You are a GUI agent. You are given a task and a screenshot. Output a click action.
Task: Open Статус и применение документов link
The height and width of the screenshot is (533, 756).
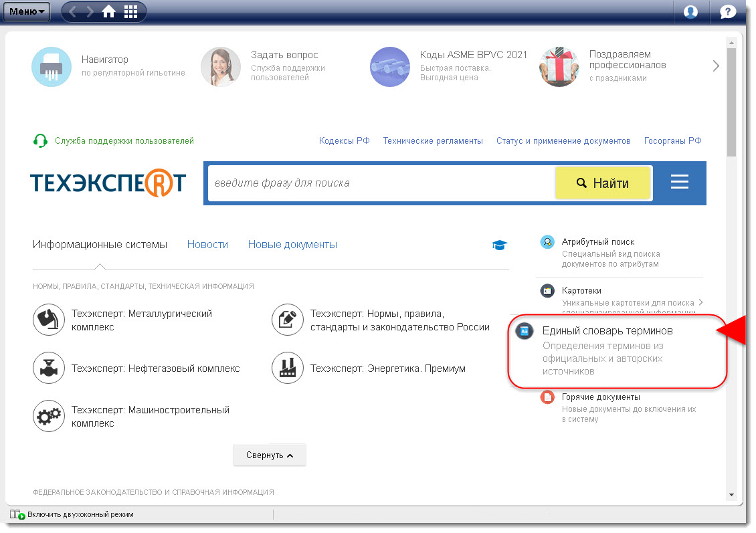[x=563, y=140]
